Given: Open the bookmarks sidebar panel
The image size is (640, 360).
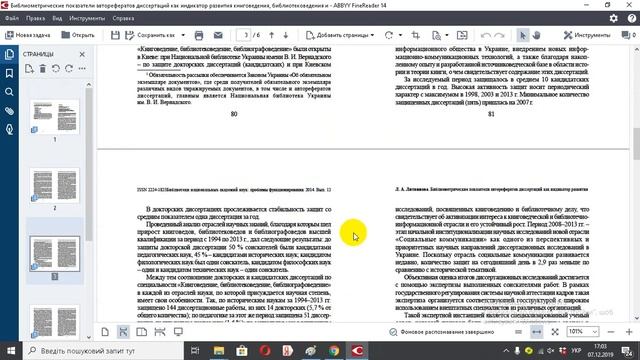Looking at the screenshot, I should pos(9,73).
